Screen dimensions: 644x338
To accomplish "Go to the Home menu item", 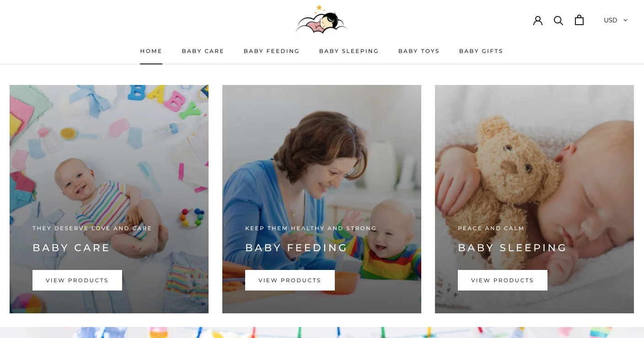I will [151, 51].
